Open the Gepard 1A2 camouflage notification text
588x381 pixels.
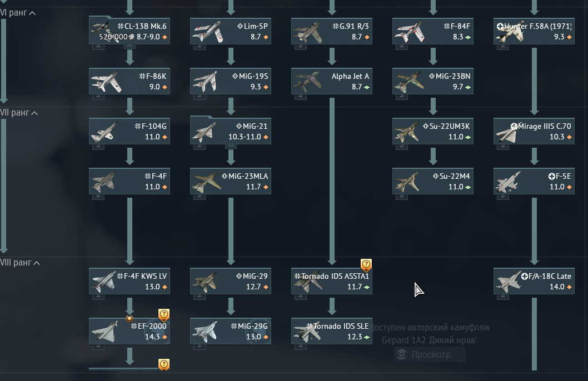[428, 334]
